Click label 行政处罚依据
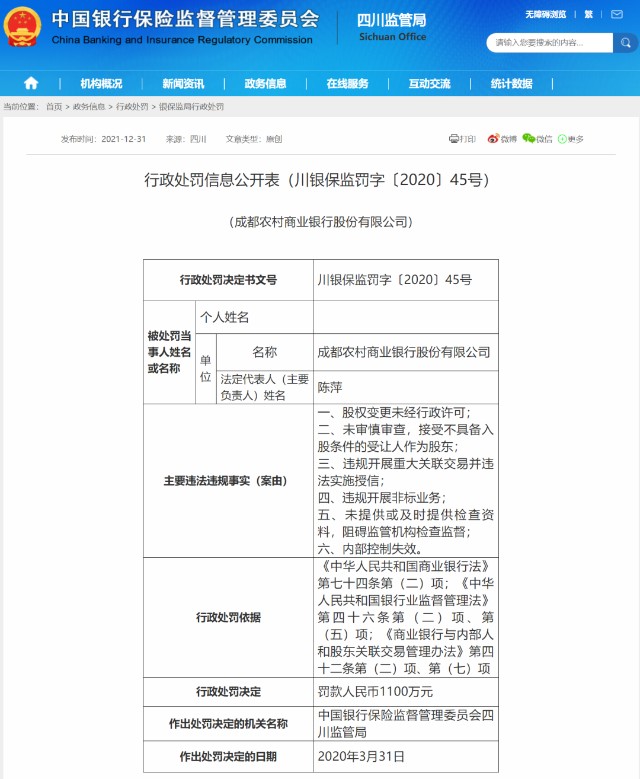 228,618
